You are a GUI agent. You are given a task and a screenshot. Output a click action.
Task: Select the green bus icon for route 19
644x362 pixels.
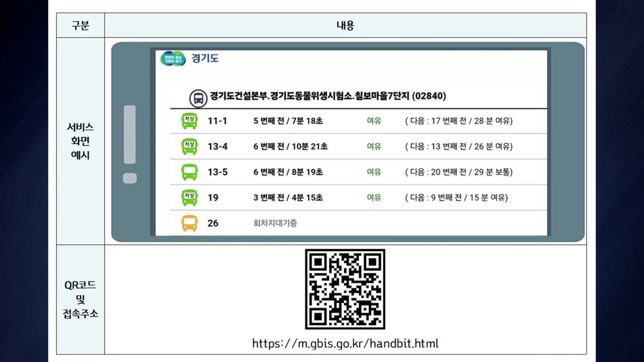pos(190,198)
